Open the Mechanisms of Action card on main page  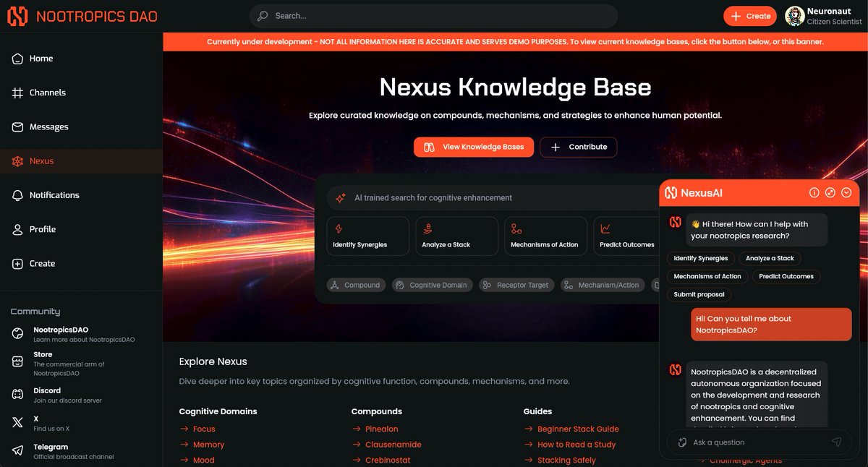click(545, 236)
